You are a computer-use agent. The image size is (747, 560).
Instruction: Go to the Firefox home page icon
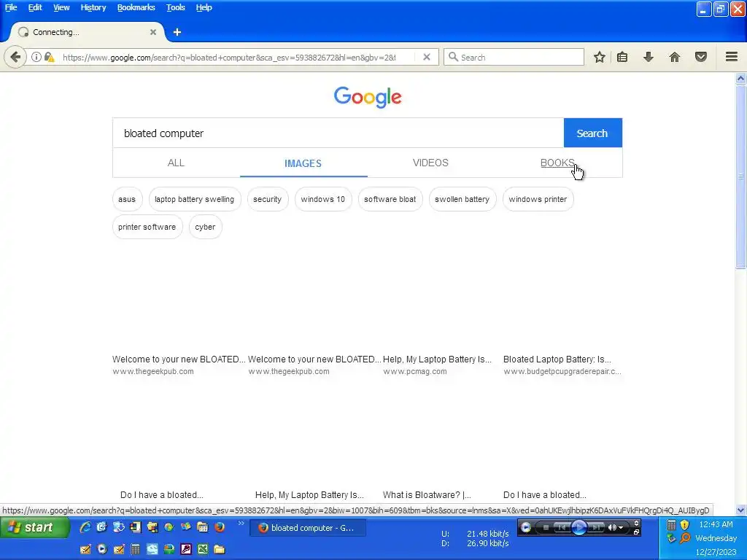coord(675,57)
